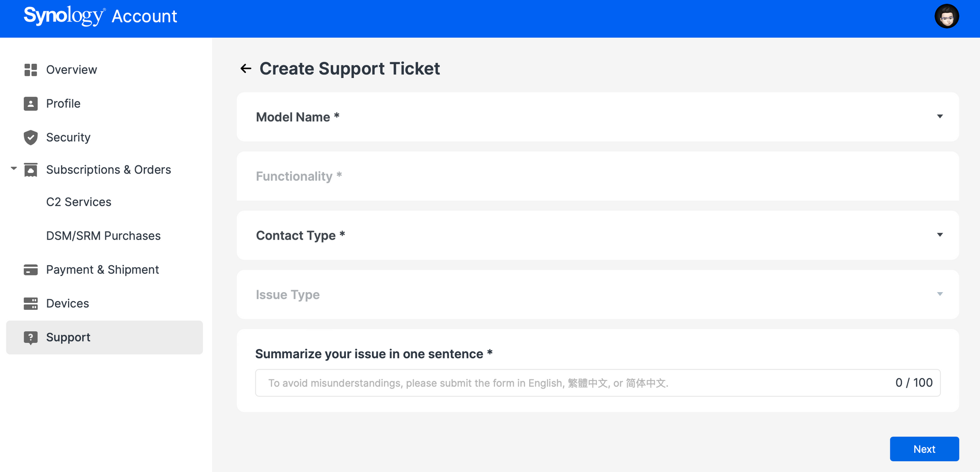
Task: Select DSM/SRM Purchases in the sidebar
Action: point(103,236)
